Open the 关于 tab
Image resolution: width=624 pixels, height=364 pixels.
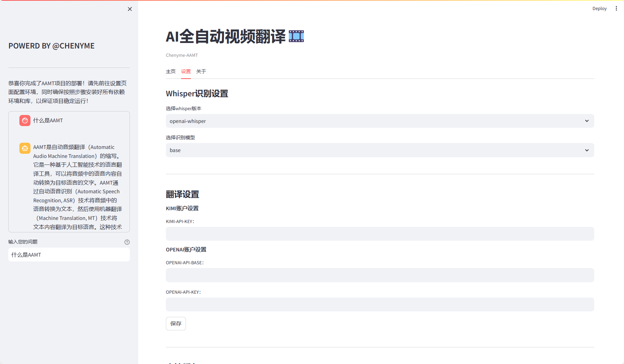[201, 71]
